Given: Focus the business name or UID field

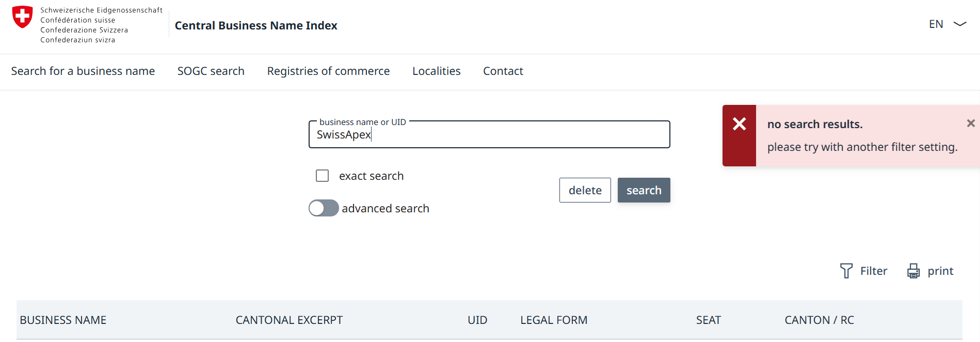Looking at the screenshot, I should 489,135.
